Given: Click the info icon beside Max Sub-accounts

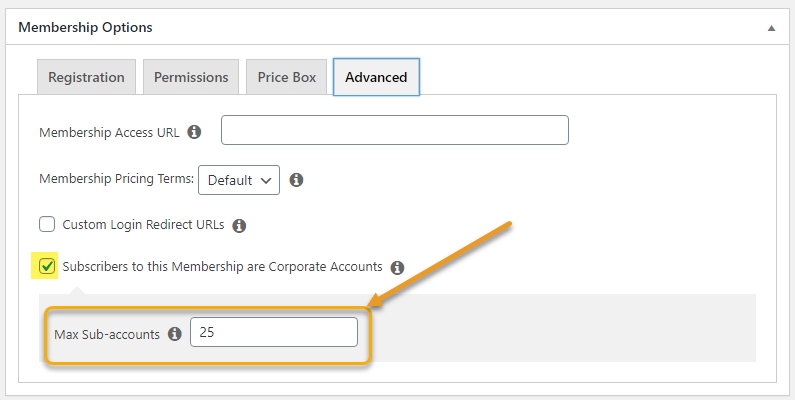Looking at the screenshot, I should 175,334.
